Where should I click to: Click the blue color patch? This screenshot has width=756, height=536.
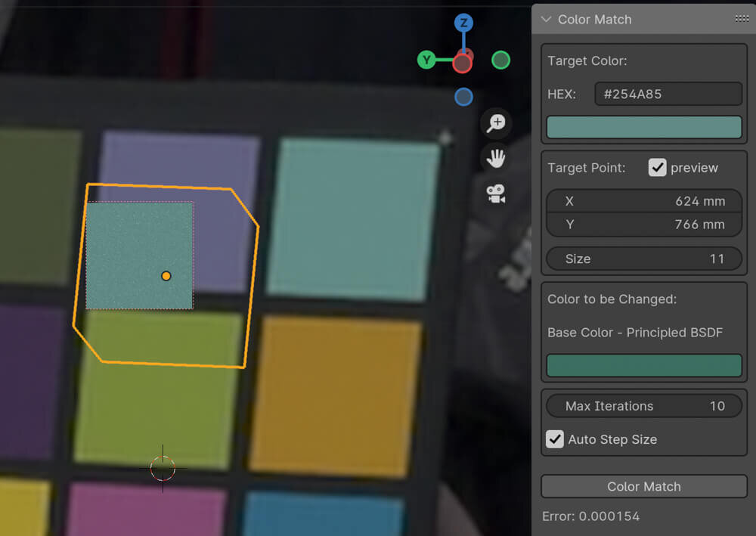tap(323, 514)
